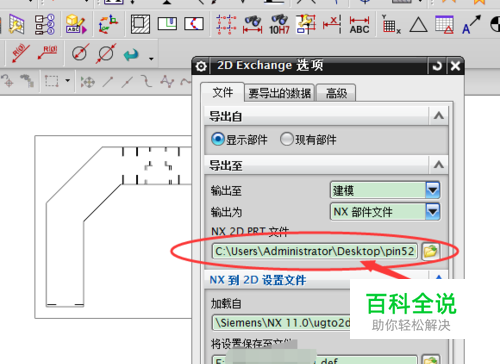Open the 高级 tab
Screen dimensions: 500x364
[x=336, y=93]
